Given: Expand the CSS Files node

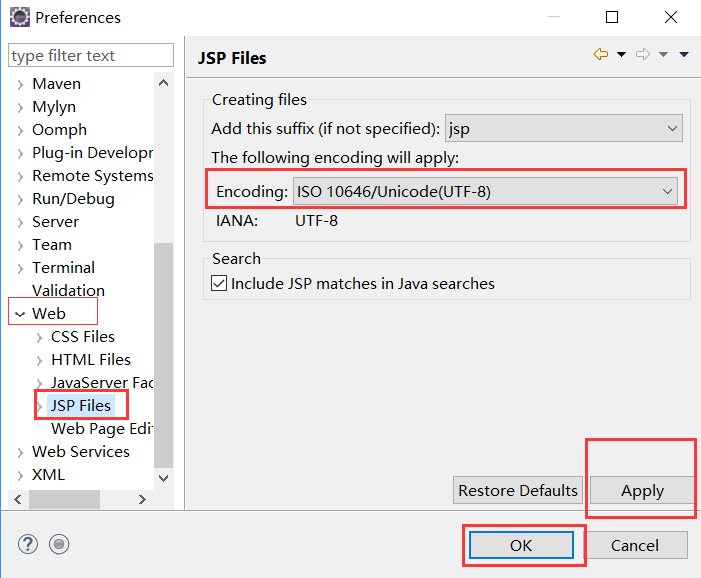Looking at the screenshot, I should click(x=39, y=338).
